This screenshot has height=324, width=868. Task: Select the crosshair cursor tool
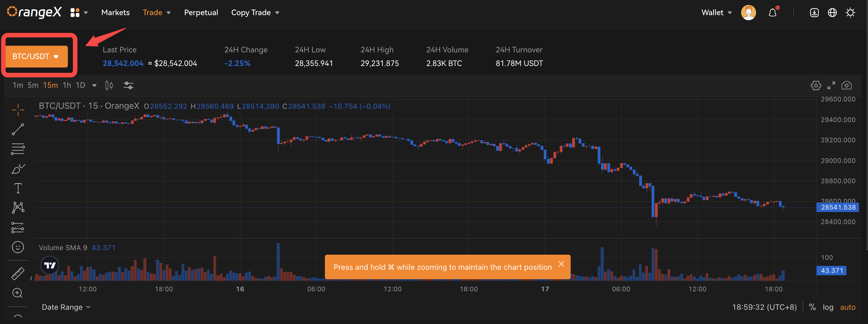[18, 109]
